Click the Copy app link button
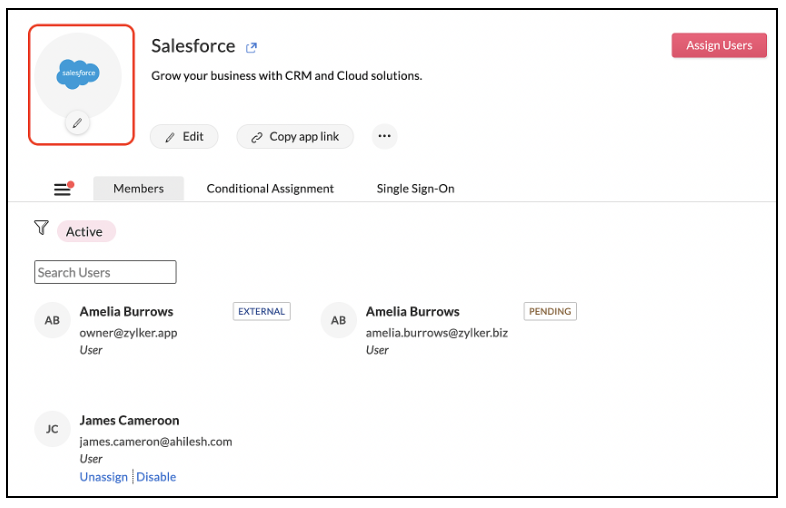The image size is (786, 508). pos(295,137)
